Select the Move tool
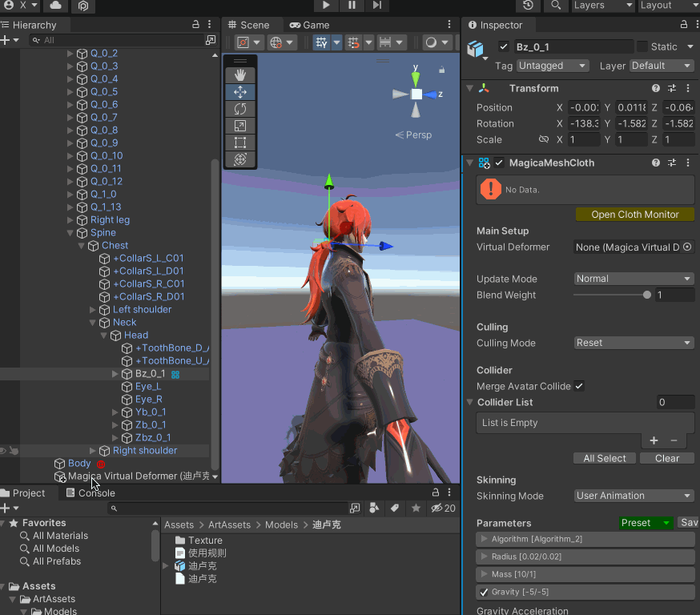 [239, 92]
